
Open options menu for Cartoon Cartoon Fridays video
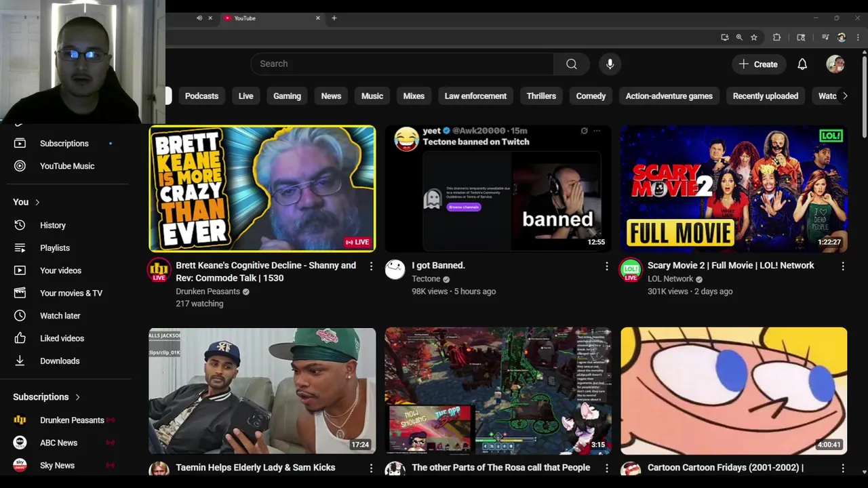tap(843, 468)
